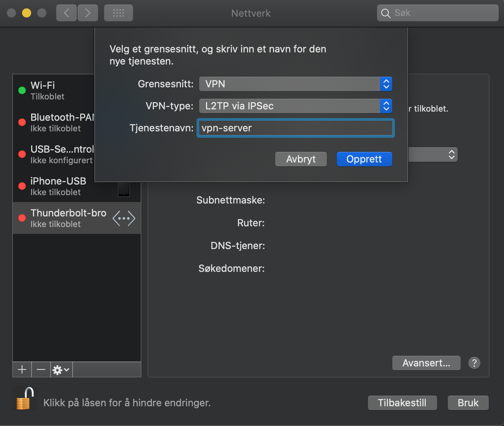The width and height of the screenshot is (504, 426).
Task: Click the lock icon to prevent changes
Action: (24, 399)
